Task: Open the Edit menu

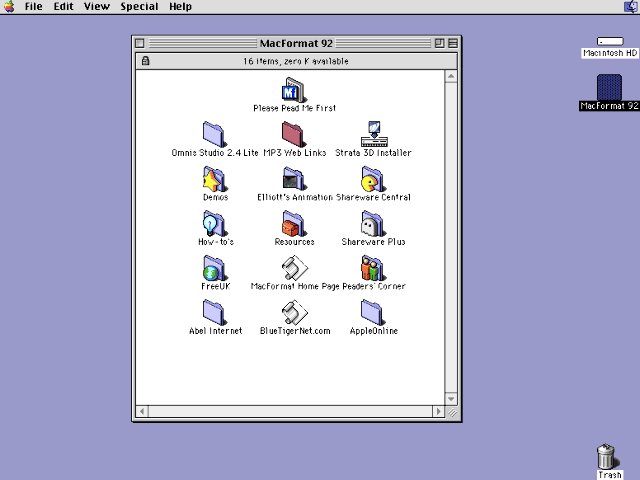Action: (64, 7)
